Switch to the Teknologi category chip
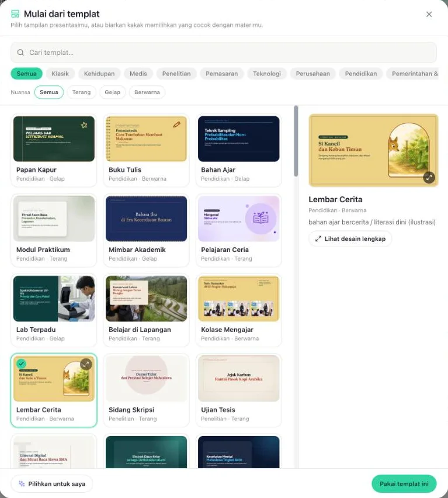 (267, 74)
